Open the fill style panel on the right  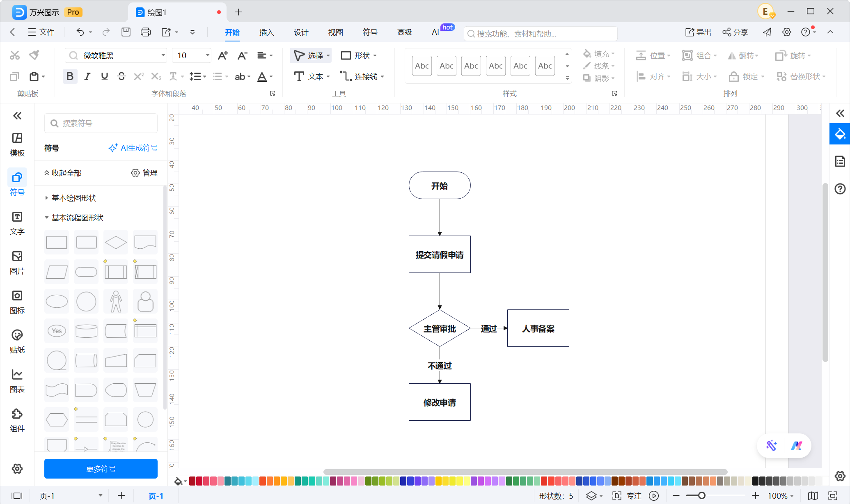(x=840, y=134)
